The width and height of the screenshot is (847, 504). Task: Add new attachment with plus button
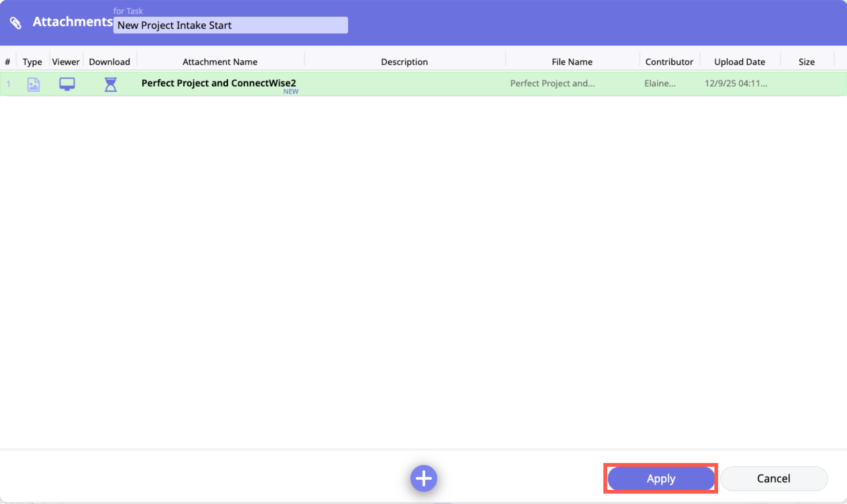point(423,478)
